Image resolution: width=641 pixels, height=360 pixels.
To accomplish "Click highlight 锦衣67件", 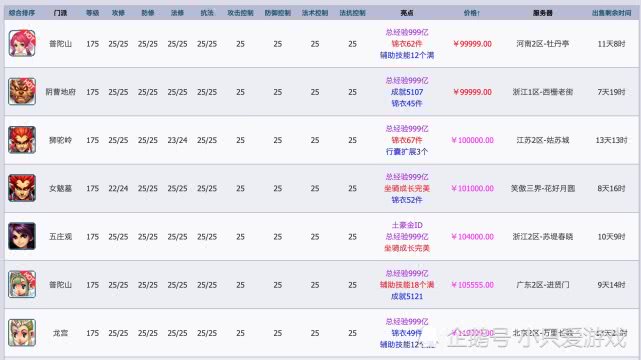I will [x=407, y=140].
